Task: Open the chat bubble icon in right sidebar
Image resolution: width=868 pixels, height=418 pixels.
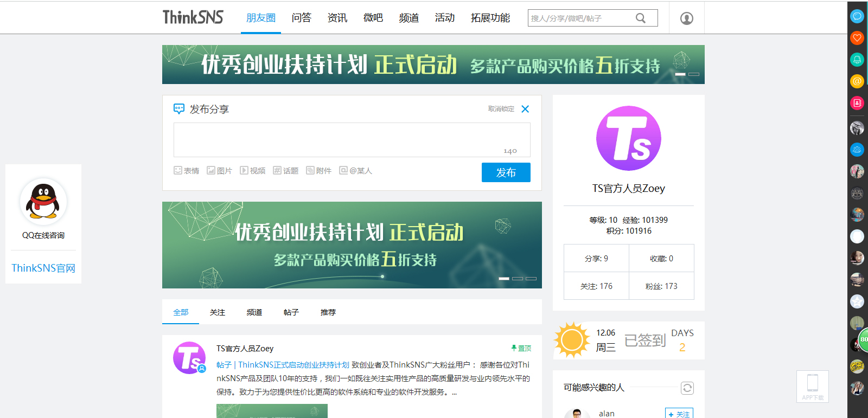Action: (x=857, y=16)
